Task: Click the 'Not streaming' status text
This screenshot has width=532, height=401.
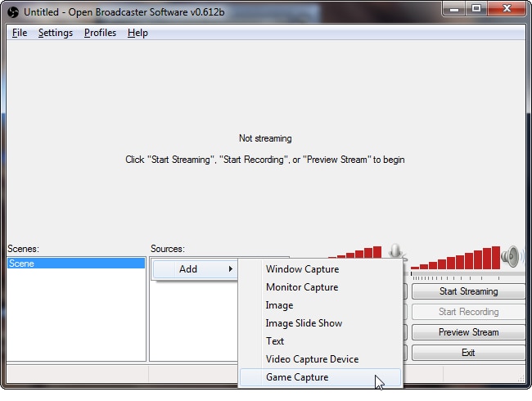Action: coord(265,138)
